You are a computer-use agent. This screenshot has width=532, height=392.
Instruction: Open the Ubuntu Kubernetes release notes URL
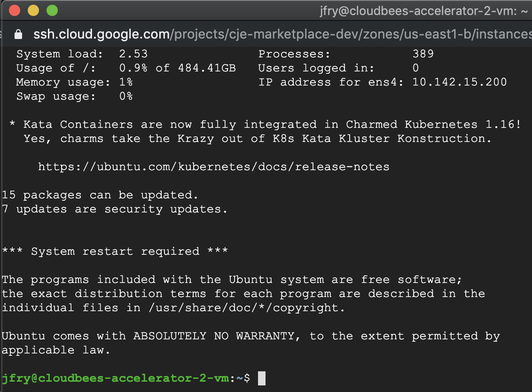[x=213, y=166]
